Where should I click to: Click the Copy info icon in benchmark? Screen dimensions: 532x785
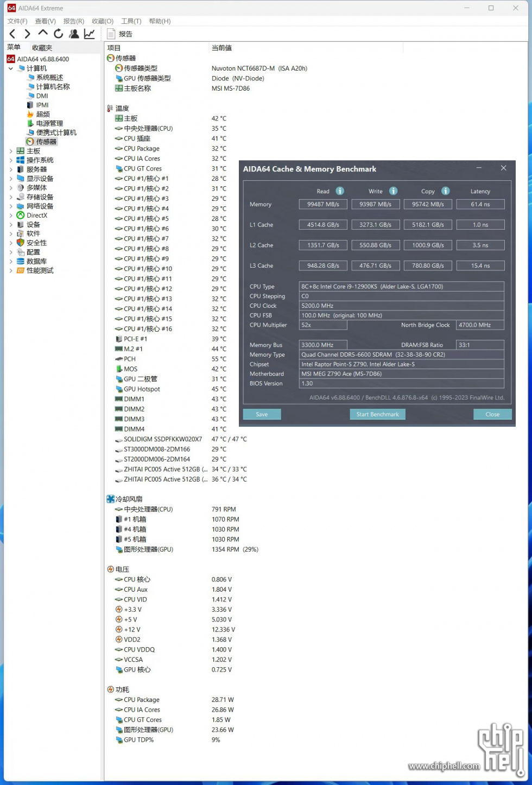click(x=446, y=191)
